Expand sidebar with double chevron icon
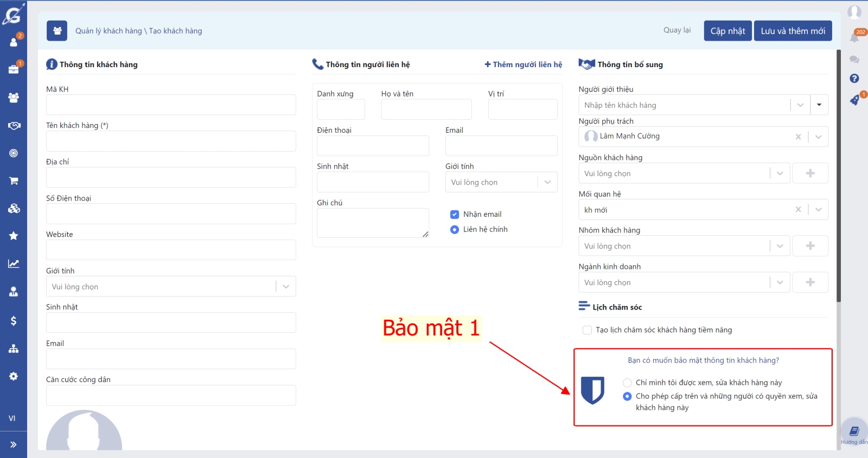 14,444
